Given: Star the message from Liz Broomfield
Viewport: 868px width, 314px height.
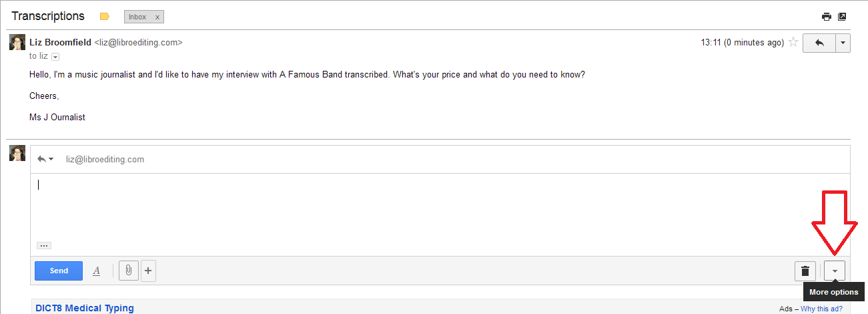Looking at the screenshot, I should click(x=793, y=42).
